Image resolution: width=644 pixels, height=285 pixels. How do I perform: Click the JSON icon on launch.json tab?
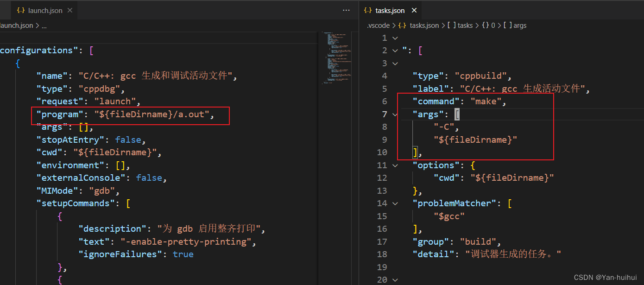20,9
